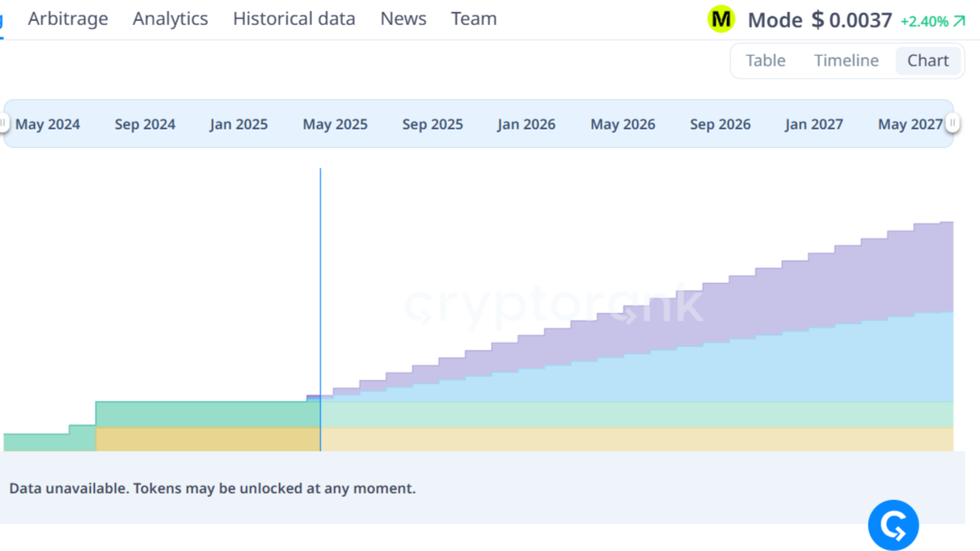Open the Analytics tab
The image size is (980, 551).
[x=170, y=19]
